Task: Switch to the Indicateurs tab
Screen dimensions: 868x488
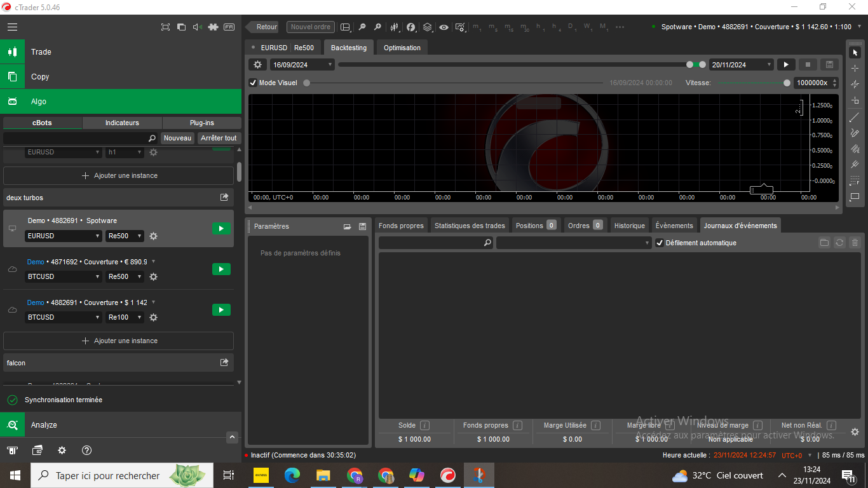Action: [122, 123]
